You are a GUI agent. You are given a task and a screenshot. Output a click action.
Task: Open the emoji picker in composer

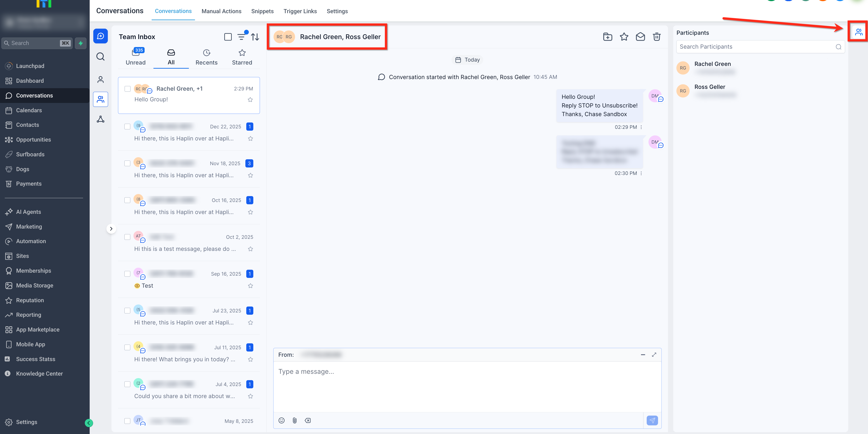tap(281, 420)
